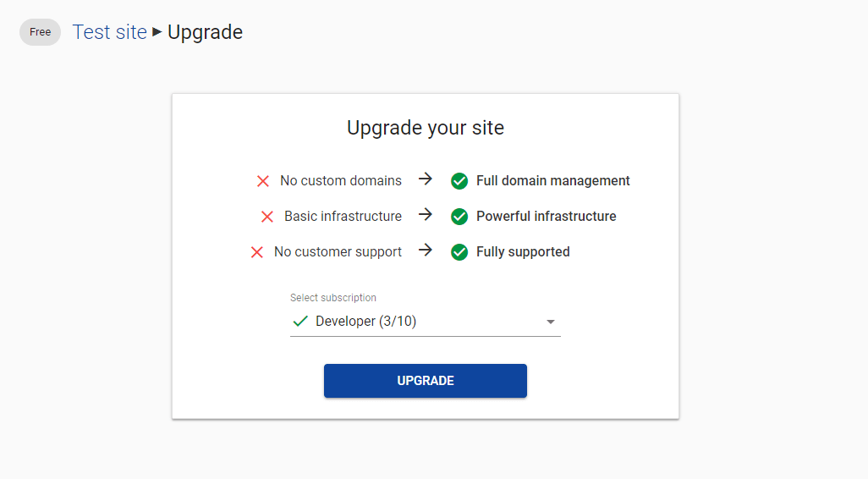The image size is (868, 479).
Task: Click 'Fully supported' text
Action: (x=523, y=252)
